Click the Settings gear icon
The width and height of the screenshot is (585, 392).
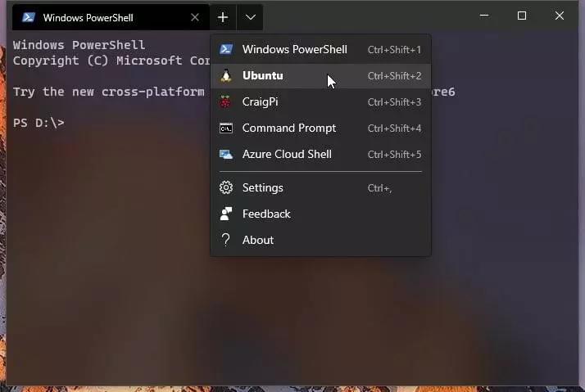[x=226, y=187]
